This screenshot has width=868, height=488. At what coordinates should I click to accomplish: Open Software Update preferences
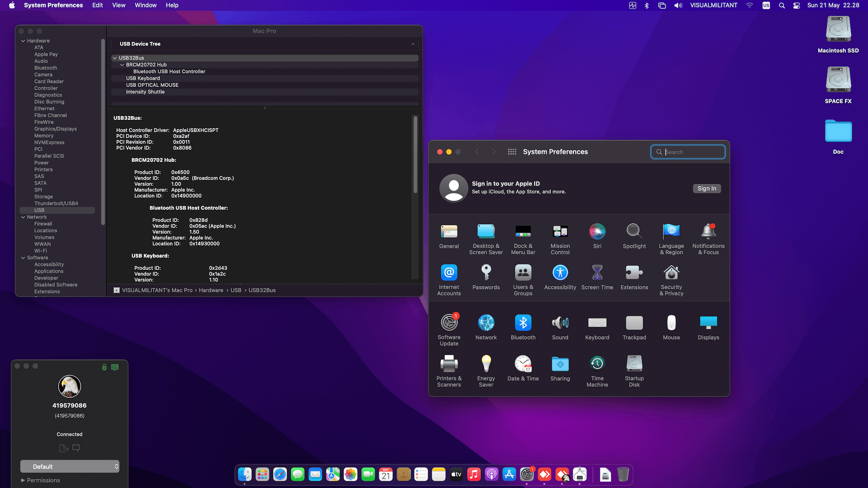tap(449, 330)
